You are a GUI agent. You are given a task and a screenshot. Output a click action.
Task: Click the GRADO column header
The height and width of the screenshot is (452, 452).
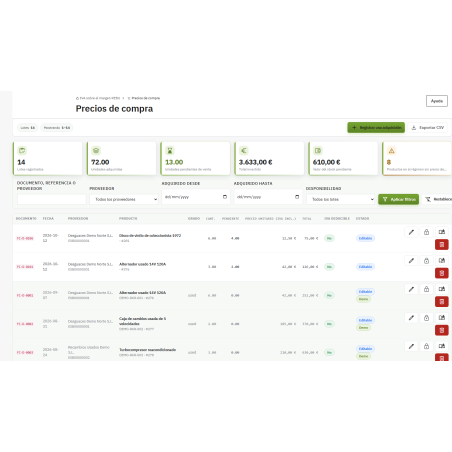point(194,219)
